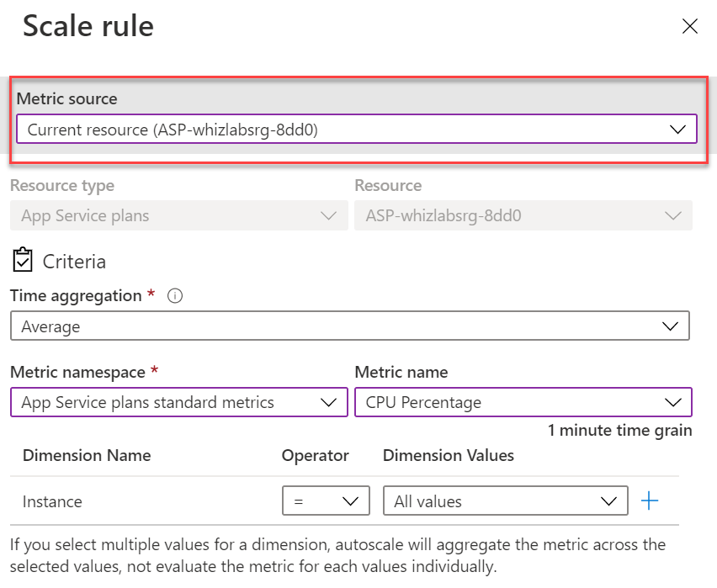Open the Metric source dropdown
Viewport: 717px width, 588px height.
[356, 130]
